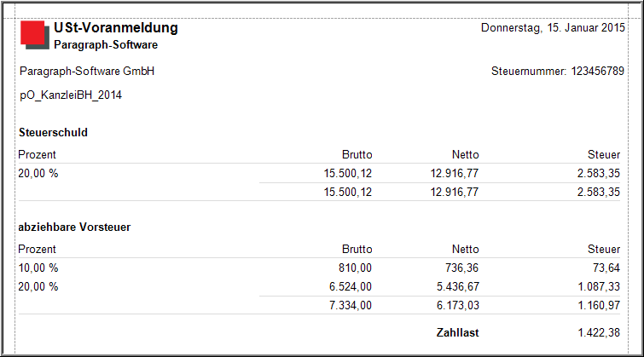
Task: Click the Steuerschuld section heading
Action: click(x=53, y=133)
